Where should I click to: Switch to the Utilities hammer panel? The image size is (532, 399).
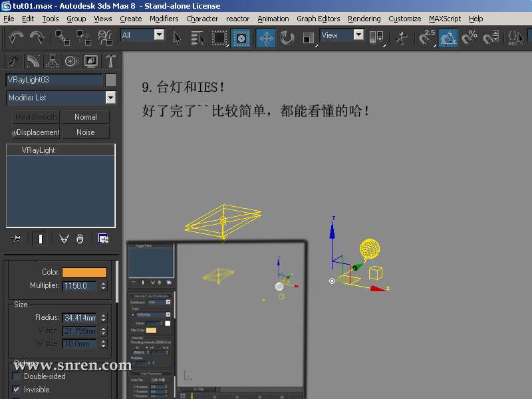tap(110, 61)
